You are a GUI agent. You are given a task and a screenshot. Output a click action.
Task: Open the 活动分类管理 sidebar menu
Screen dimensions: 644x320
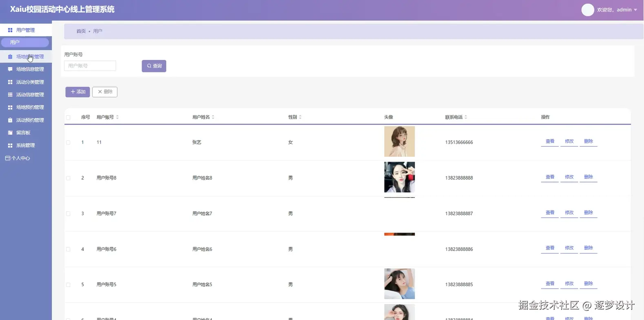pyautogui.click(x=26, y=82)
